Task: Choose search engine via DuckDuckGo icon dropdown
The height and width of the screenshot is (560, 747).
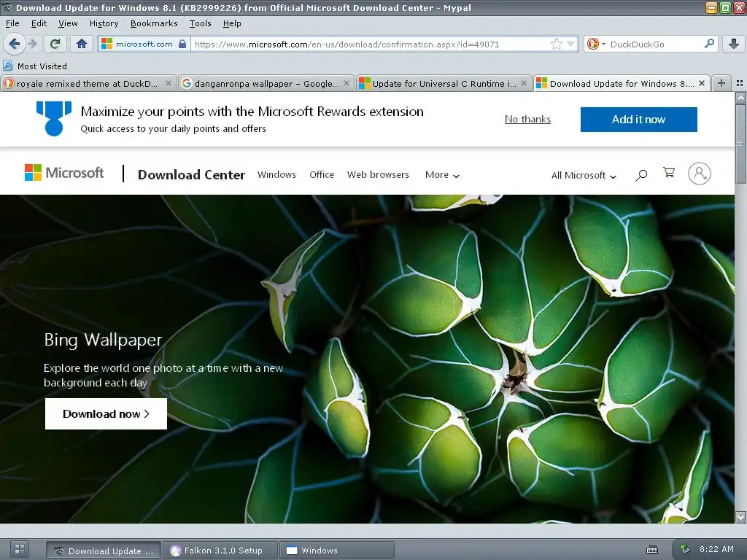Action: coord(596,44)
